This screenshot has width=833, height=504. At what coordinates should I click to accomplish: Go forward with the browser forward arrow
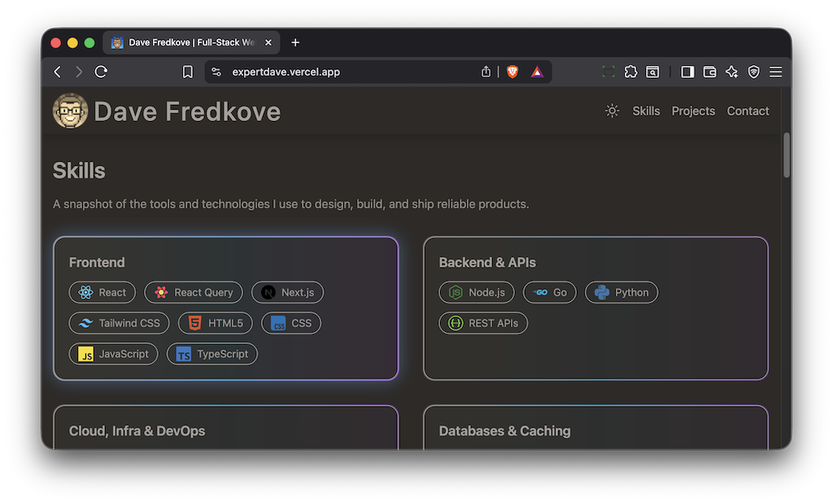pos(79,72)
